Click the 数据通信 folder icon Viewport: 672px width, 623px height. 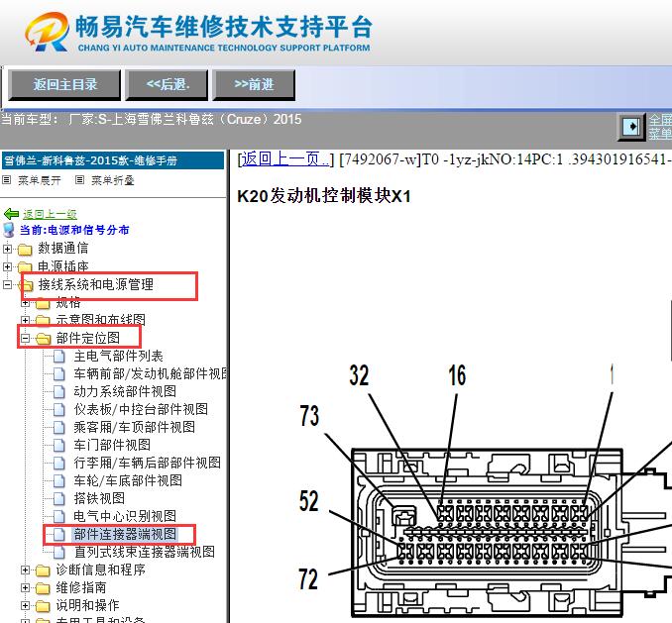(x=26, y=249)
